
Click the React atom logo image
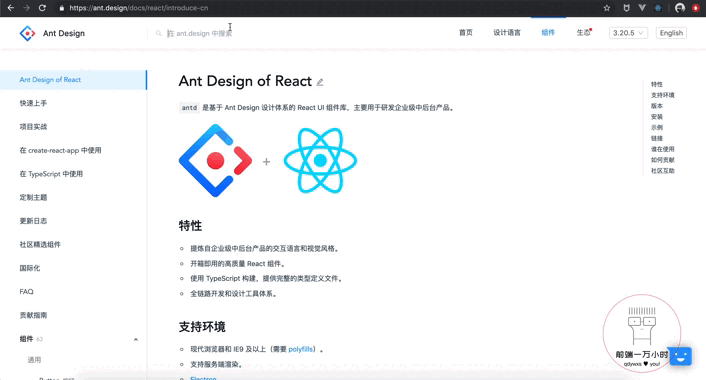(x=320, y=160)
